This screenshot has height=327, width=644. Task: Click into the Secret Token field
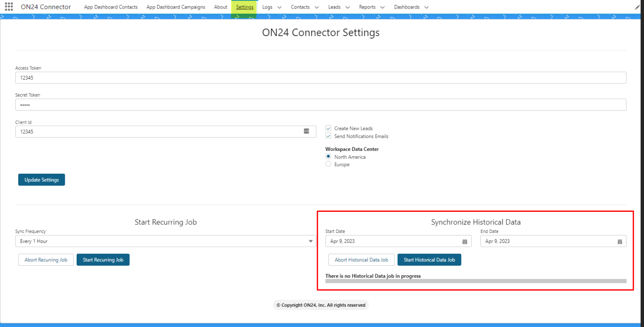click(x=321, y=105)
